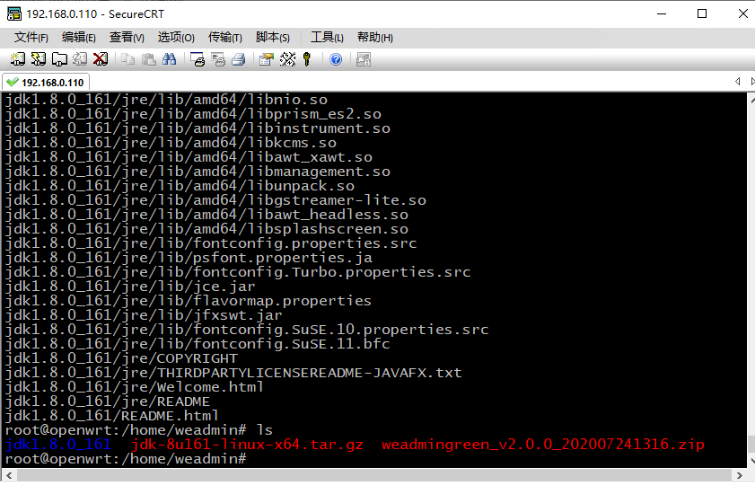This screenshot has width=755, height=482.
Task: Click the jre/Welcome.html line
Action: pyautogui.click(x=134, y=387)
